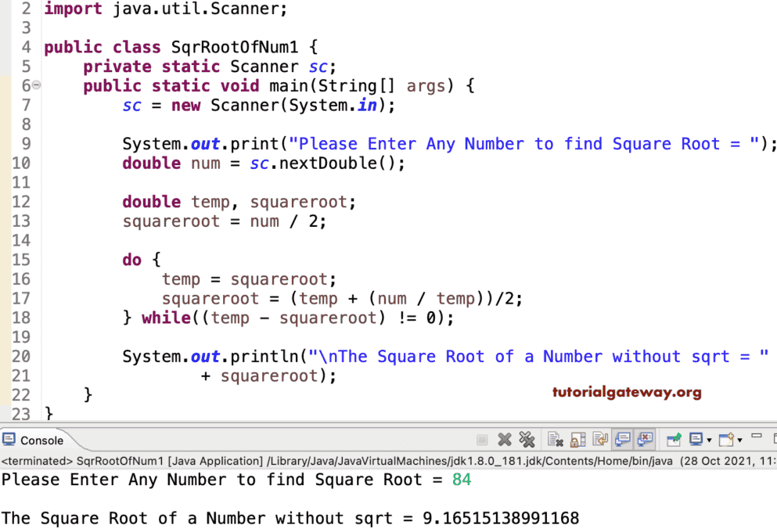Click the Terminate button in Console toolbar
Viewport: 777px width, 532px height.
click(481, 439)
